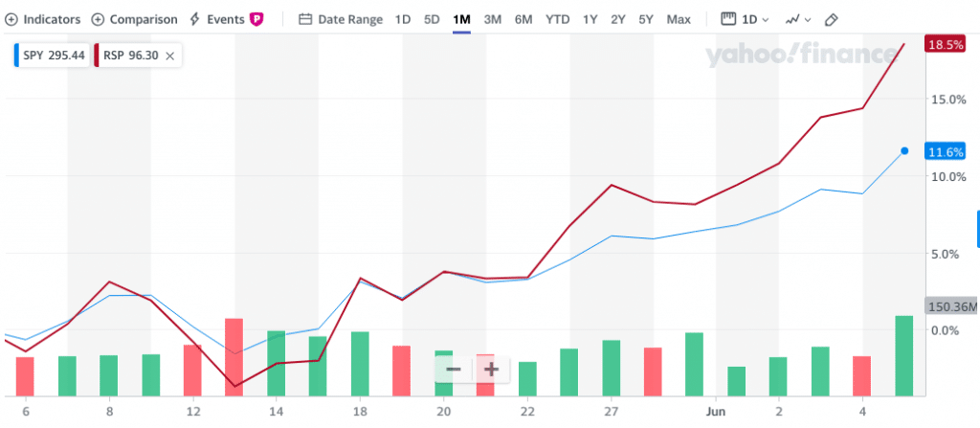Screen dimensions: 980x428
Task: Click the RSP 96.30 legend label
Action: coord(129,56)
